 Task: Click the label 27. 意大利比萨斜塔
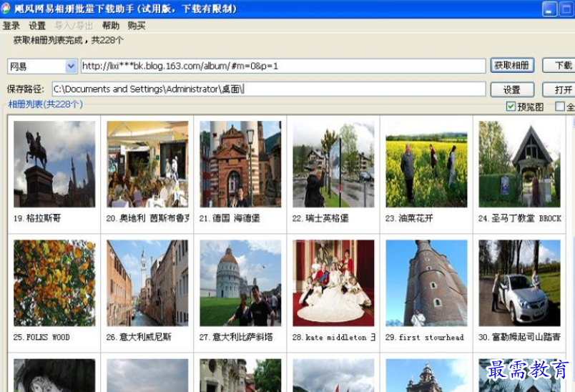[x=236, y=337]
